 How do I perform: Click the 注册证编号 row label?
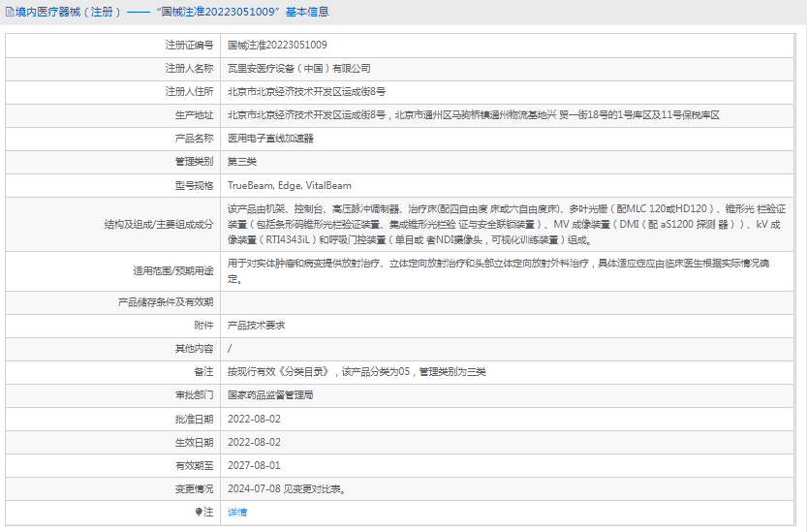189,45
